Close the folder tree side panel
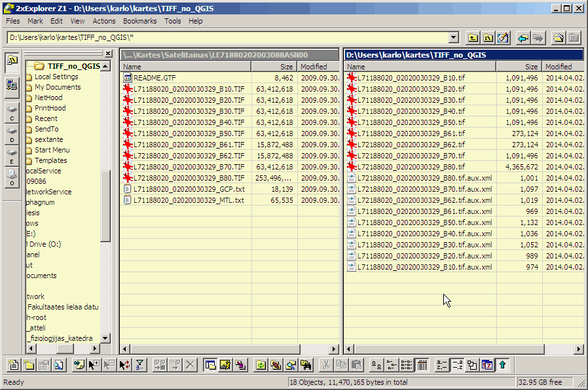Image resolution: width=588 pixels, height=390 pixels. (108, 54)
